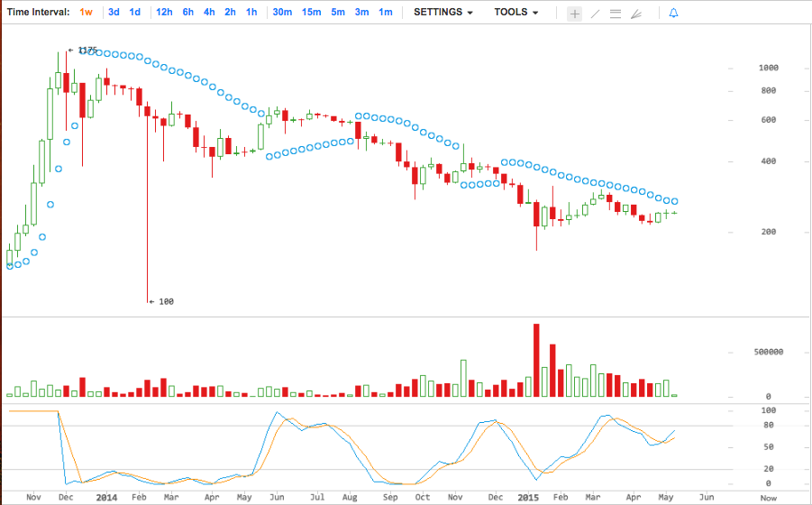Switch to the 3d time interval
The height and width of the screenshot is (505, 812).
coord(114,12)
